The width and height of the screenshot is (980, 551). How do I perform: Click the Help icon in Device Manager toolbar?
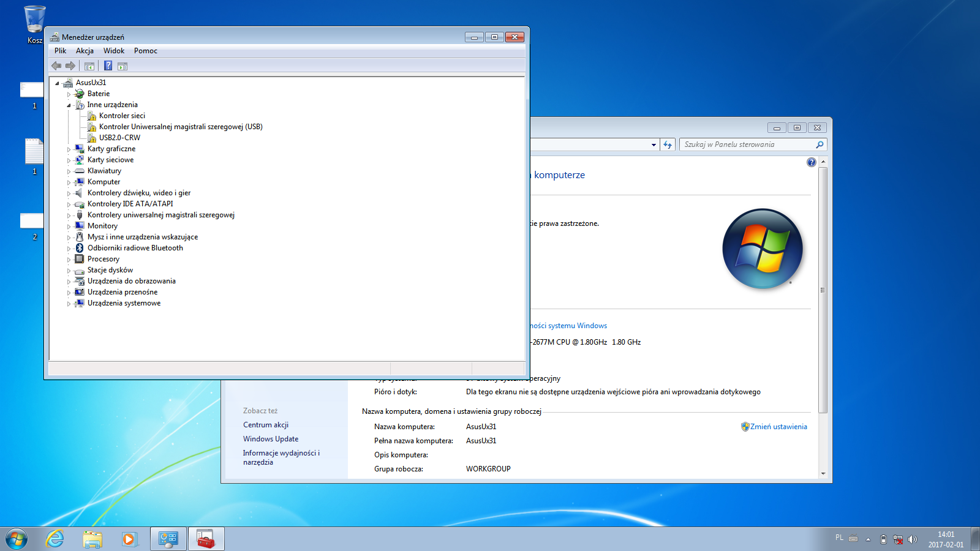[108, 66]
